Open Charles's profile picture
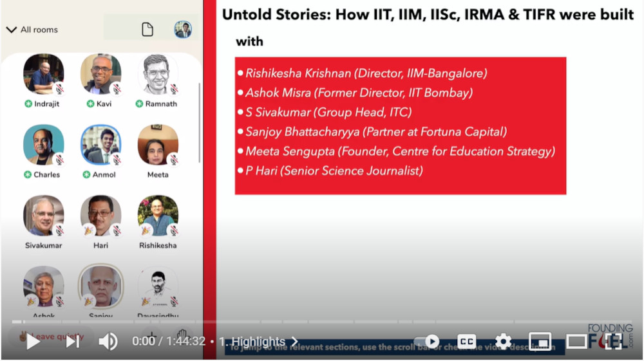644x361 pixels. [x=44, y=145]
